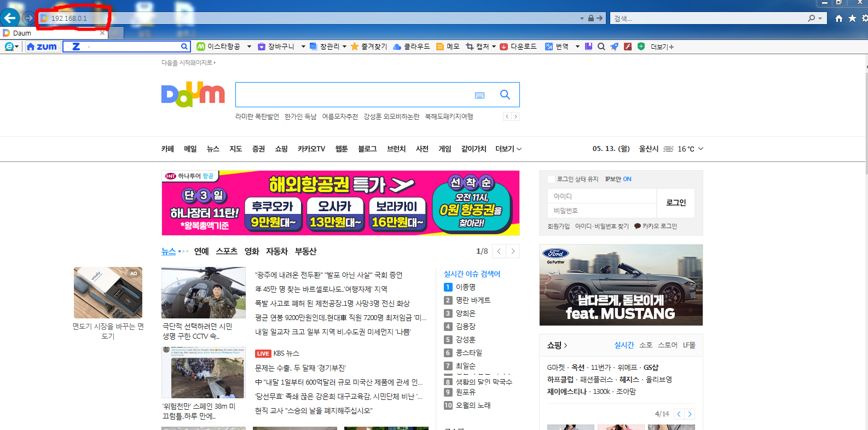Open 창관리 window manager toolbar item
The image size is (868, 430).
(x=325, y=47)
